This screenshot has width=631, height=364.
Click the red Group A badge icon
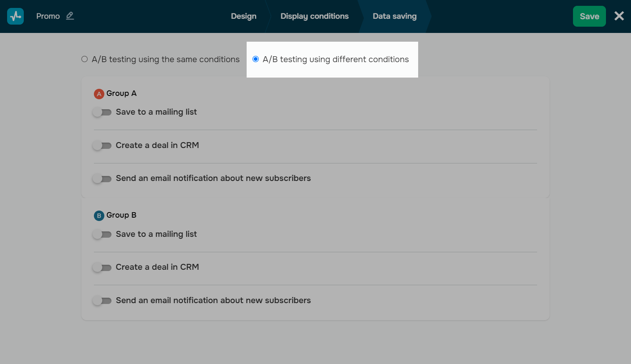[99, 94]
